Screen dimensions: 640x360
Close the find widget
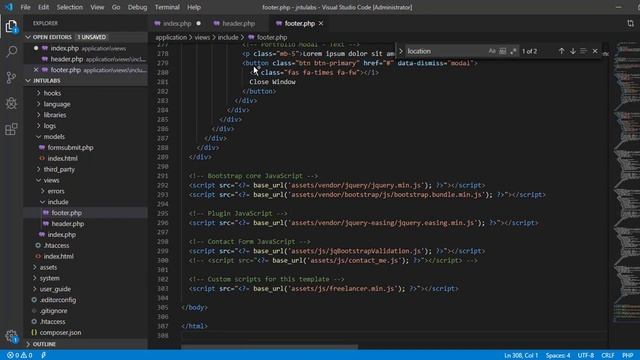point(595,51)
